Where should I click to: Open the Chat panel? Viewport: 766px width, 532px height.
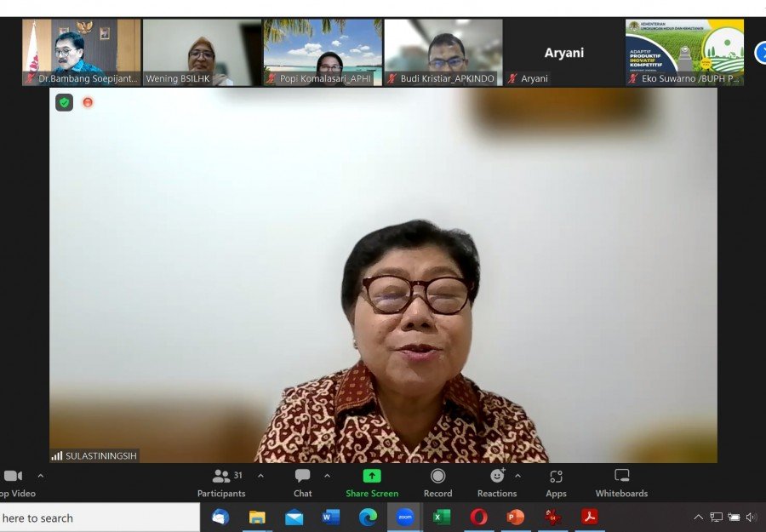pos(302,482)
